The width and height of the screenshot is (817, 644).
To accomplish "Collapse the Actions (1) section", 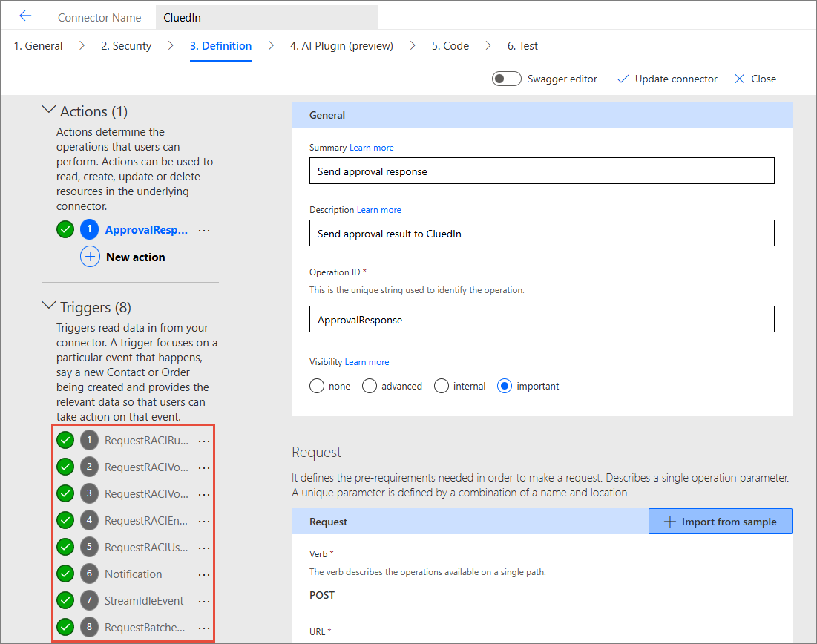I will click(48, 109).
